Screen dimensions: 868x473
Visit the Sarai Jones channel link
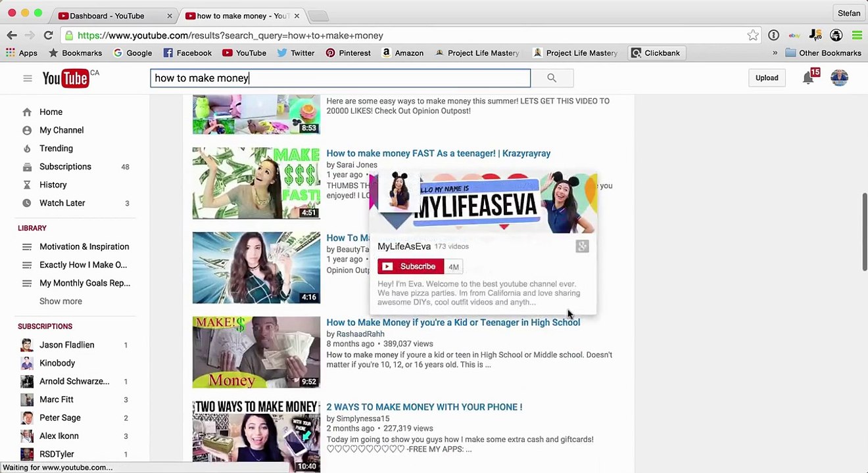(357, 165)
